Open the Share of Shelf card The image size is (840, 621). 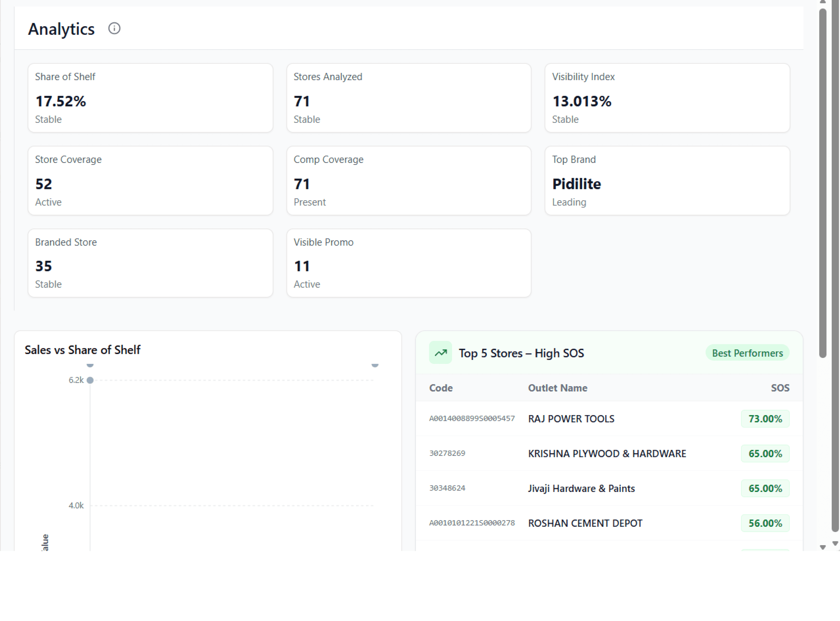(150, 98)
